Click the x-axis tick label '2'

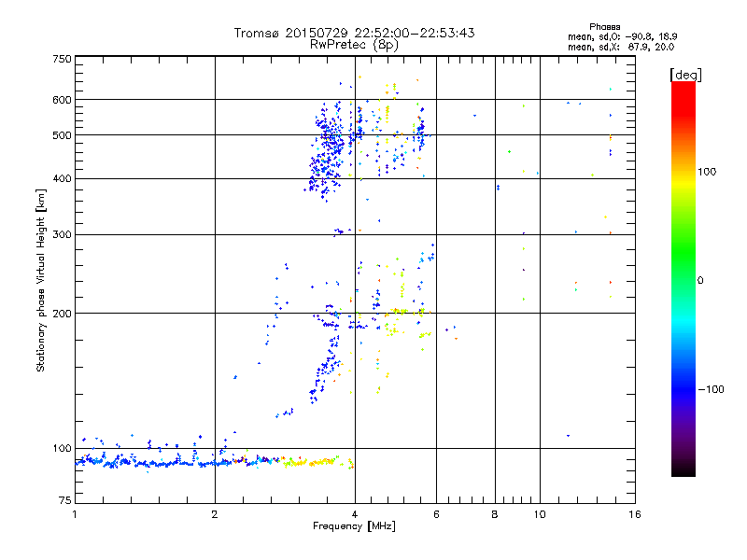(215, 514)
